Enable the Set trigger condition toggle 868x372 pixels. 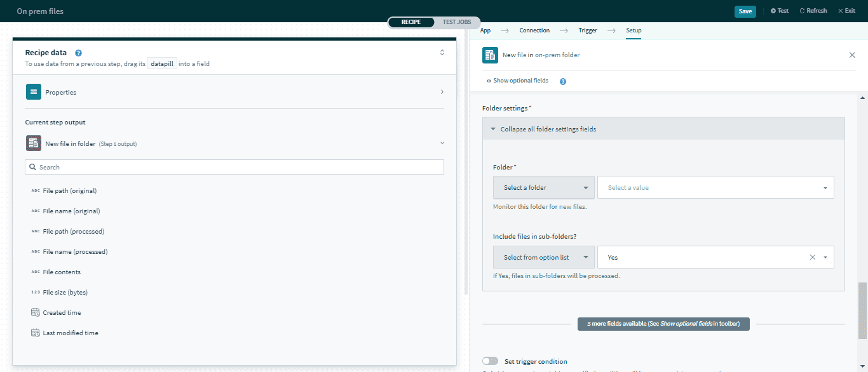click(x=490, y=361)
